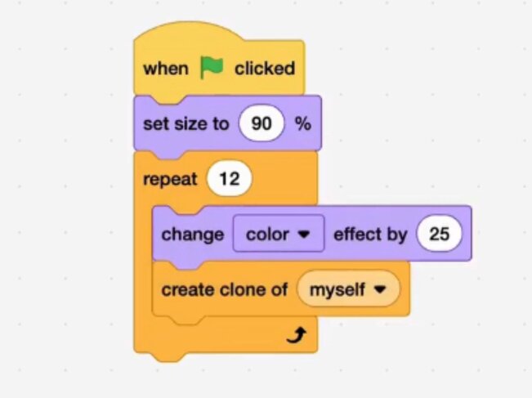The height and width of the screenshot is (398, 532).
Task: Click the repeat count field showing 12
Action: pos(230,178)
